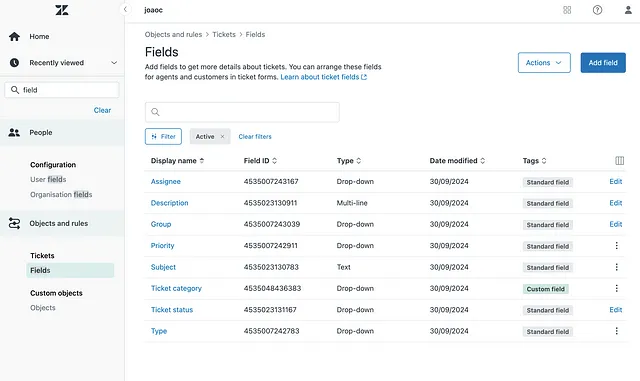Click the Add field button
Image resolution: width=640 pixels, height=381 pixels.
[603, 62]
